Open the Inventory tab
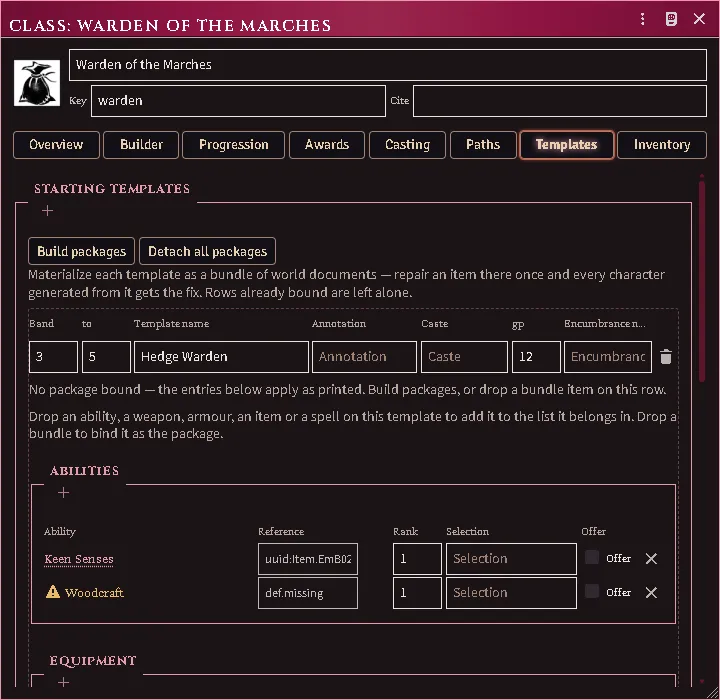The image size is (720, 700). point(662,145)
